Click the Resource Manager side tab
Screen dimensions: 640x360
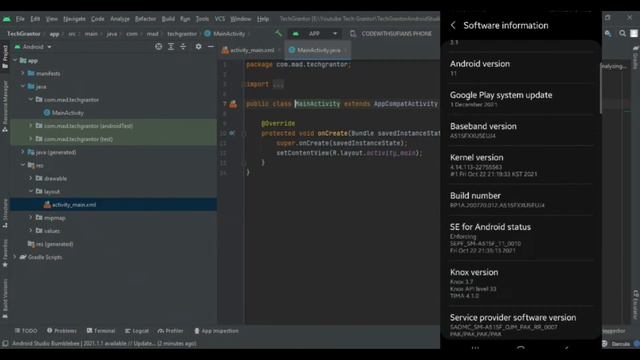click(5, 106)
